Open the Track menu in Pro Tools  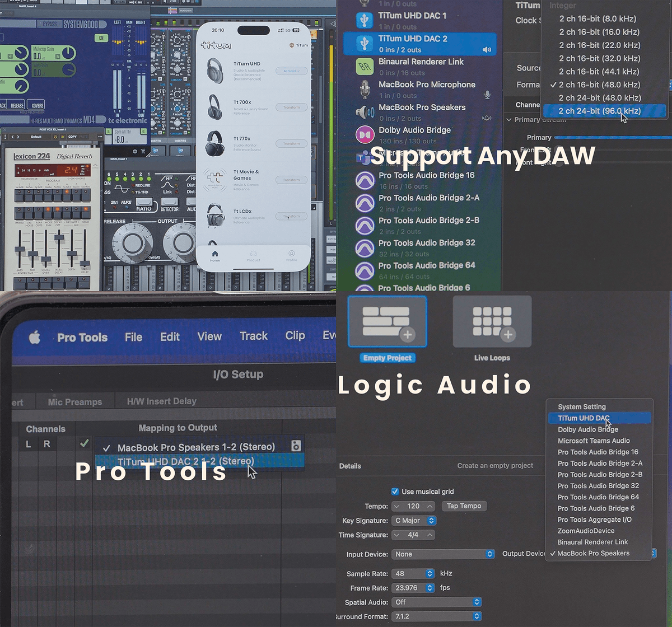pos(254,336)
